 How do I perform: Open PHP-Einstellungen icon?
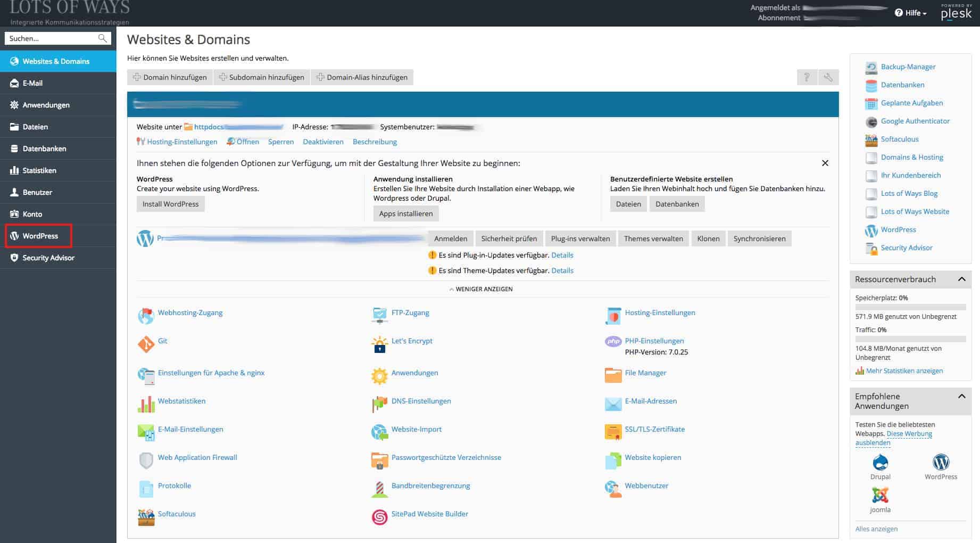[x=613, y=341]
